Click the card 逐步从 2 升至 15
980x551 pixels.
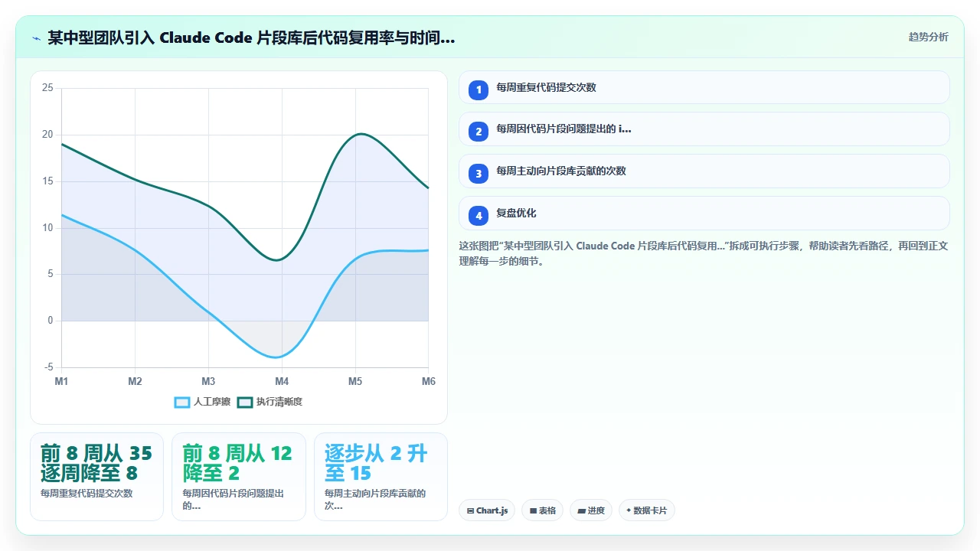[x=381, y=477]
